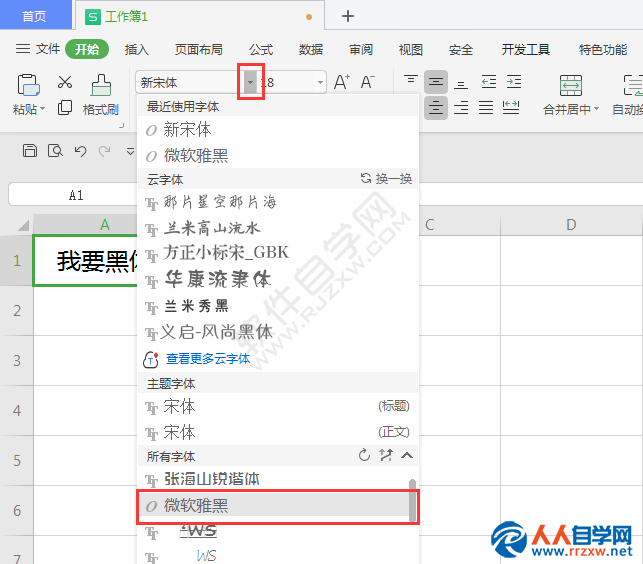Viewport: 643px width, 564px height.
Task: Switch to the 审阅 ribbon tab
Action: click(x=361, y=50)
